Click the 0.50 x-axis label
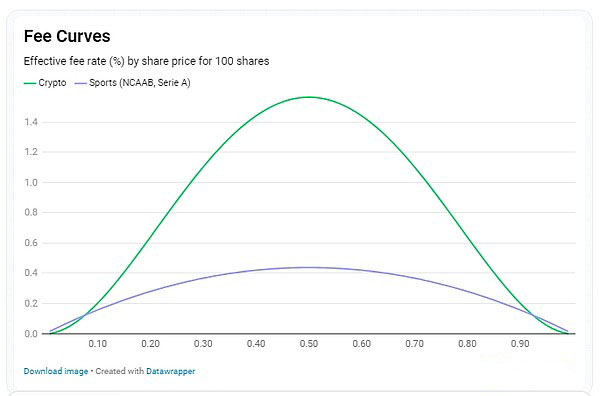Screen dimensions: 600x396 (x=309, y=344)
